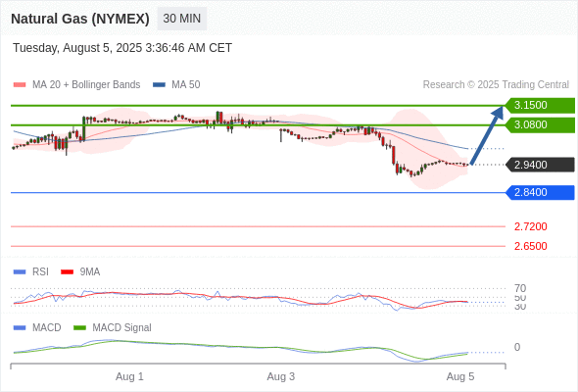This screenshot has height=392, width=578.
Task: Click the blue MACD legend swatch
Action: 20,328
